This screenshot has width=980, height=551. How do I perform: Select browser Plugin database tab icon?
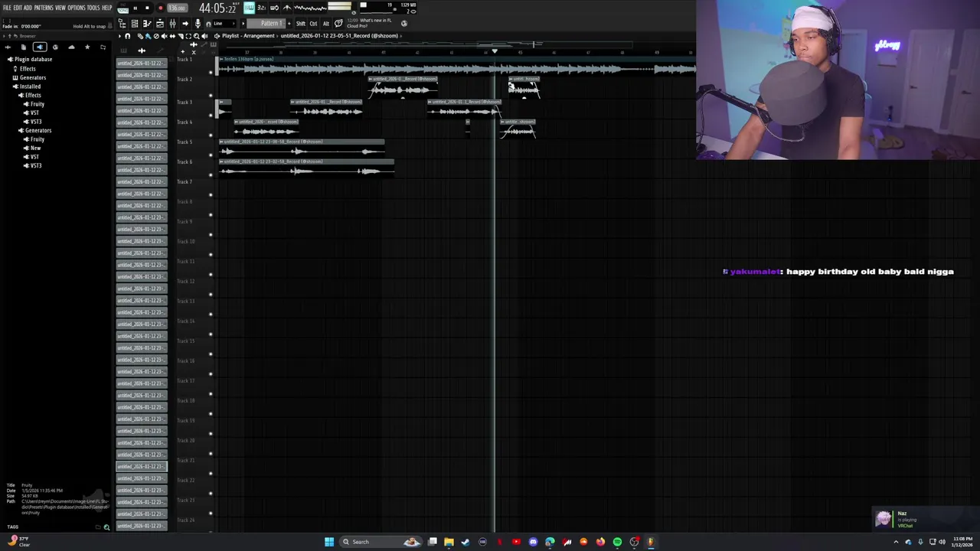point(39,47)
